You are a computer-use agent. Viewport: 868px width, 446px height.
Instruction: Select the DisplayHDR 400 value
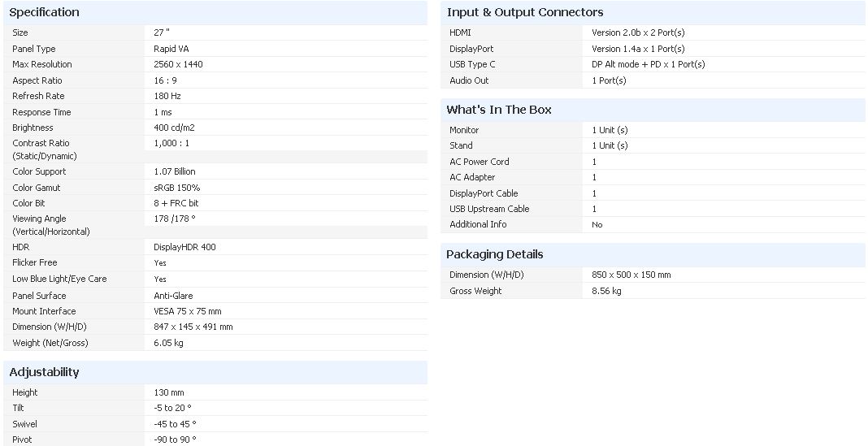tap(184, 247)
